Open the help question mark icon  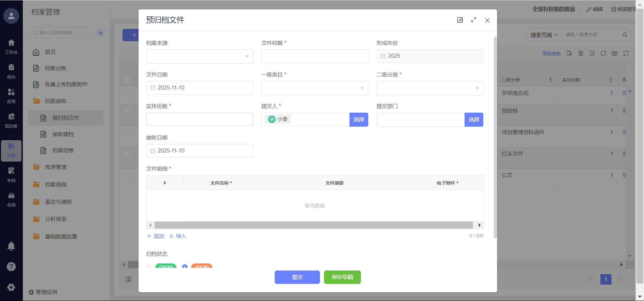coord(11,266)
